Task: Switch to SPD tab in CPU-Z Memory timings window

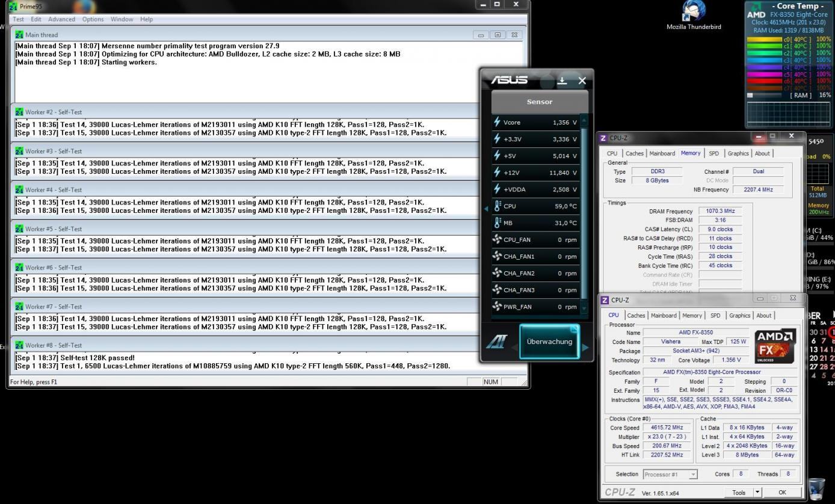Action: tap(714, 153)
